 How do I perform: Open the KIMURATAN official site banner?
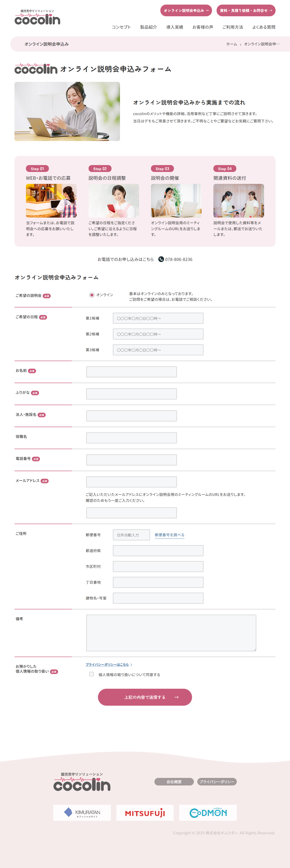82,813
